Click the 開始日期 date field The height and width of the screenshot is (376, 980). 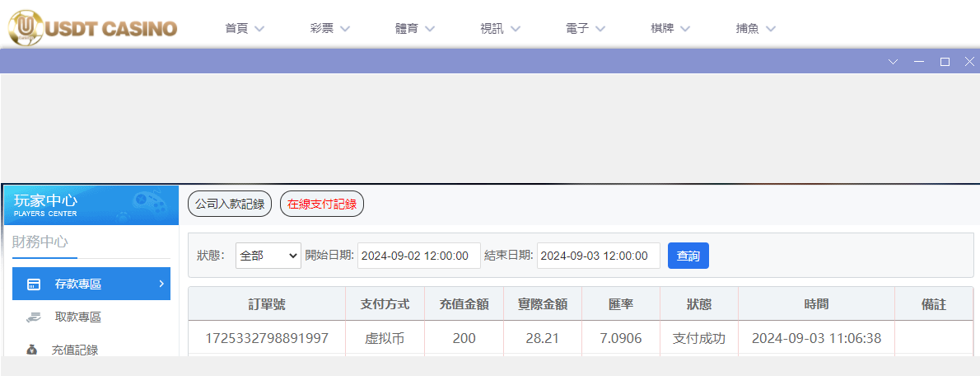(418, 256)
